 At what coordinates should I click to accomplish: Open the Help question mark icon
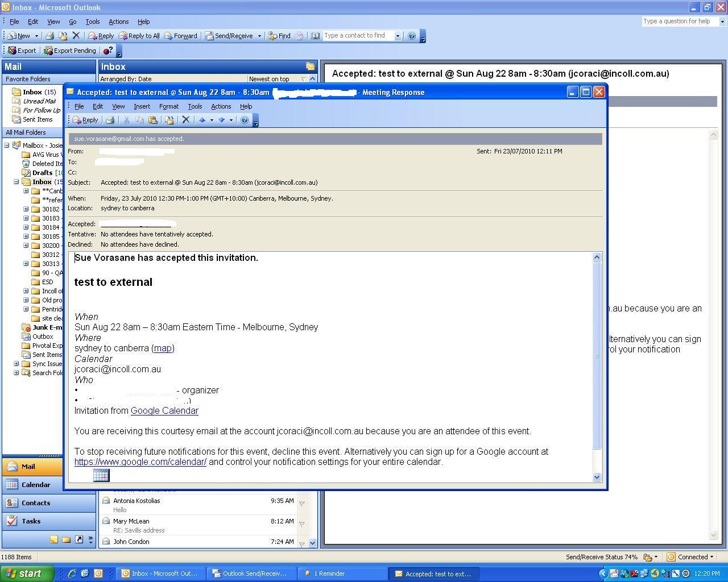coord(244,119)
